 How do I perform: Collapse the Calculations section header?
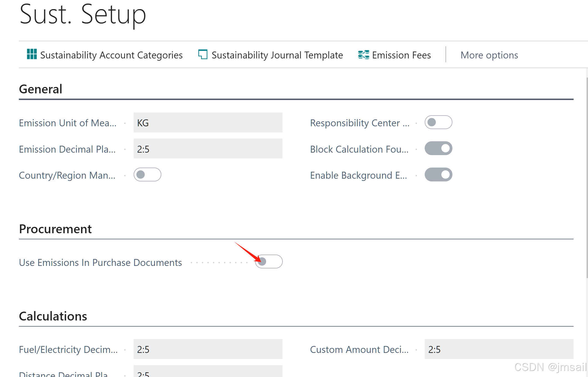[53, 316]
